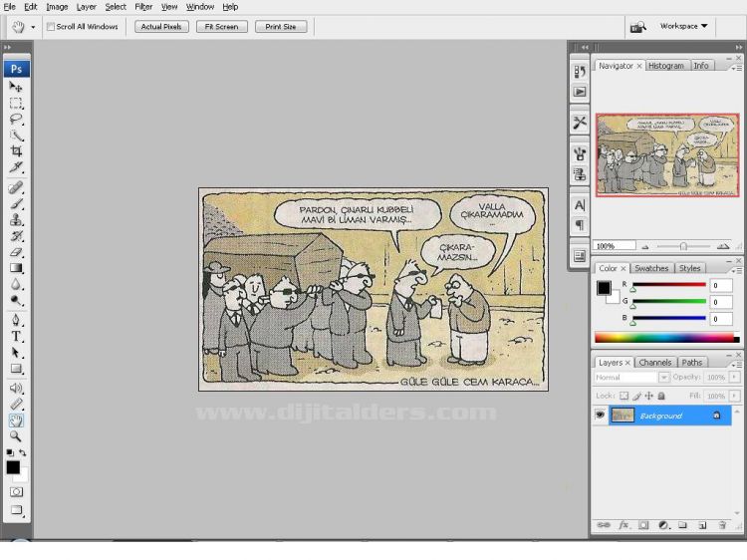Select the Hand tool in toolbox
The width and height of the screenshot is (747, 560).
click(x=16, y=420)
